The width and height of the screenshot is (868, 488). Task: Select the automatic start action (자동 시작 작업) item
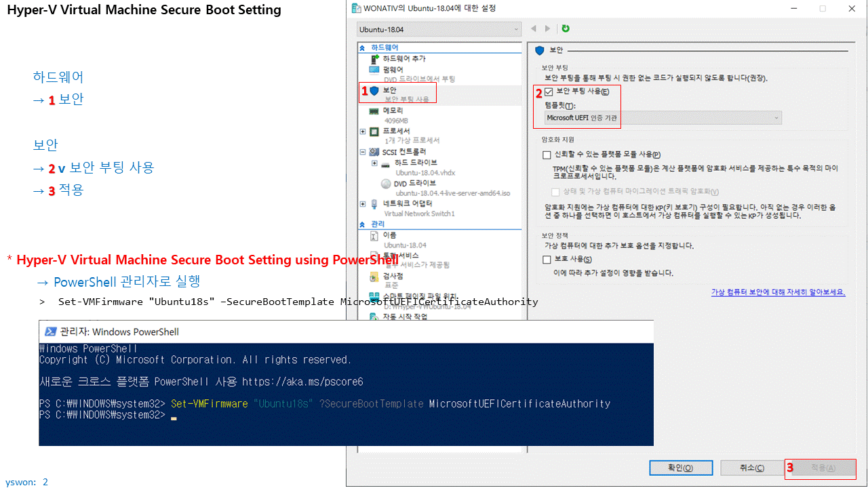pyautogui.click(x=406, y=317)
